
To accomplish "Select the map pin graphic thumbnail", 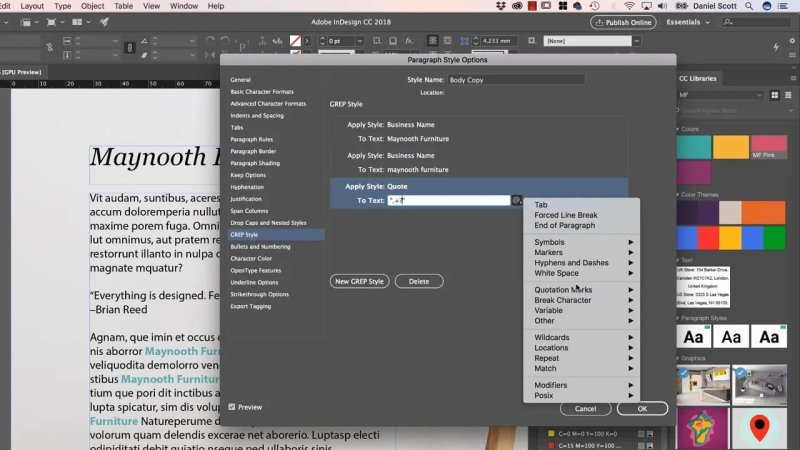I will 759,428.
